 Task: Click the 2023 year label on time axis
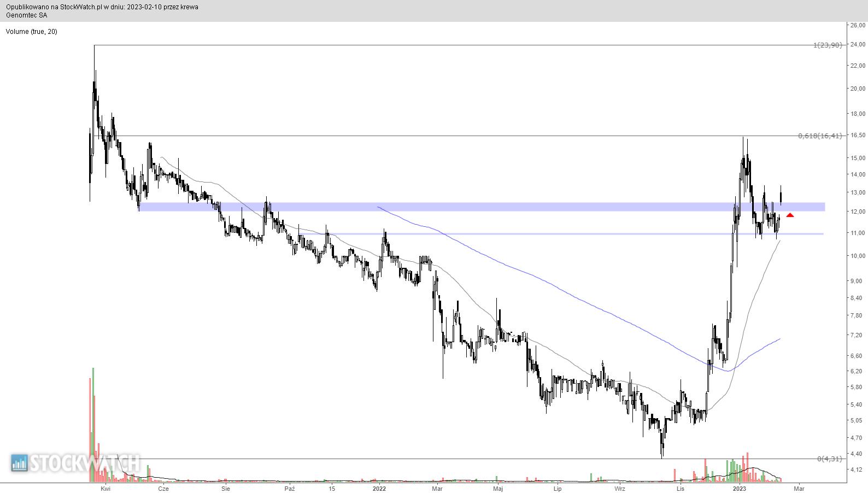click(740, 489)
